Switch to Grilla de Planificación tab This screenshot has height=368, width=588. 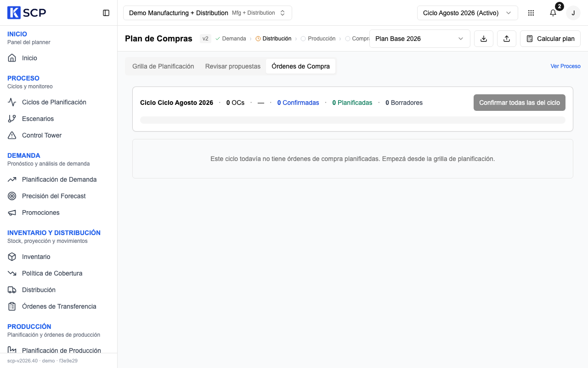tap(163, 66)
